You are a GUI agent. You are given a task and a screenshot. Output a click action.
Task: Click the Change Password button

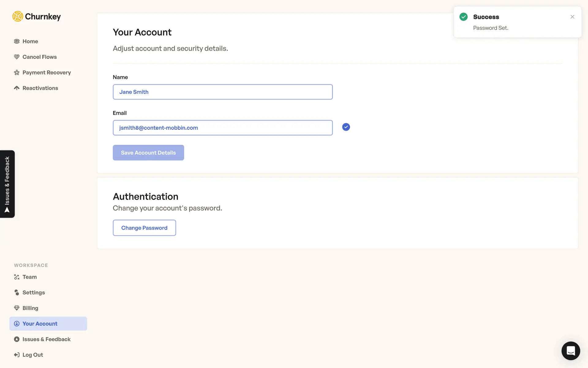tap(144, 228)
